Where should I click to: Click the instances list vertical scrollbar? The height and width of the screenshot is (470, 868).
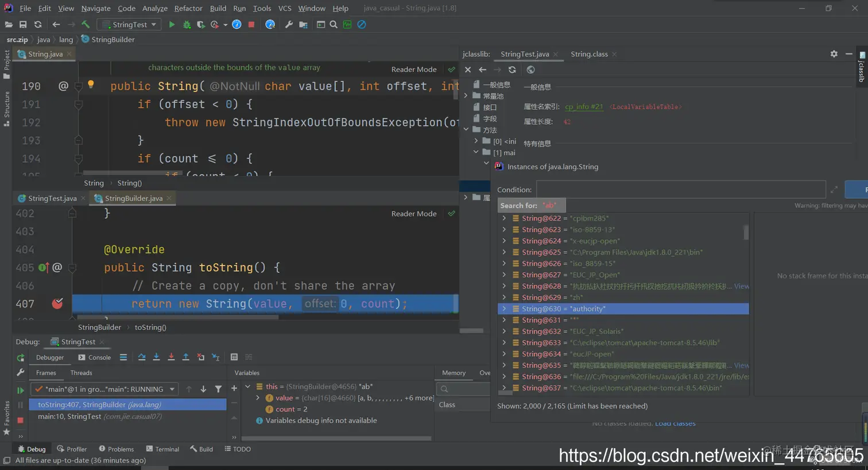coord(746,232)
